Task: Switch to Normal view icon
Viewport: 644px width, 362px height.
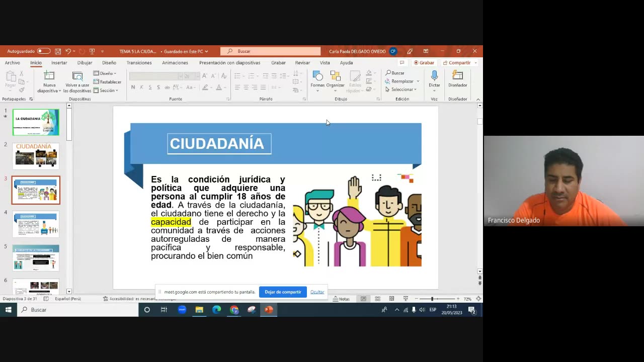Action: [x=363, y=299]
